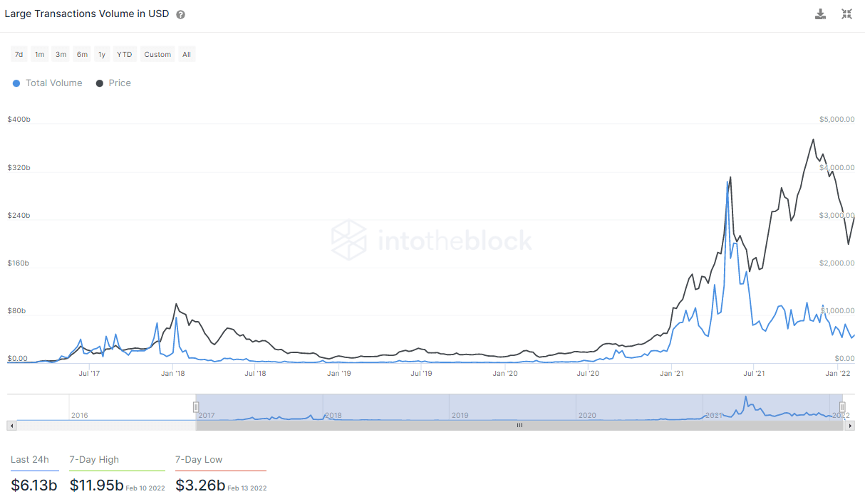The width and height of the screenshot is (865, 504).
Task: Select the YTD time range
Action: (x=125, y=54)
